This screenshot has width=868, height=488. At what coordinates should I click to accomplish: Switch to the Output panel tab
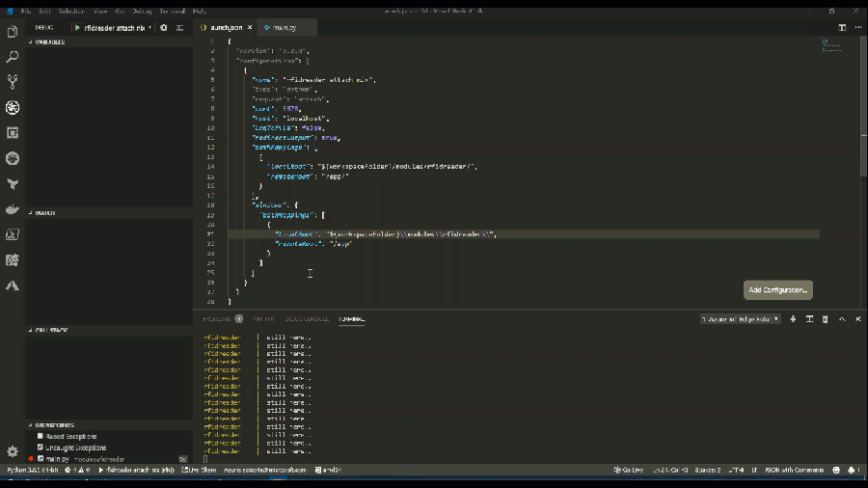coord(264,319)
